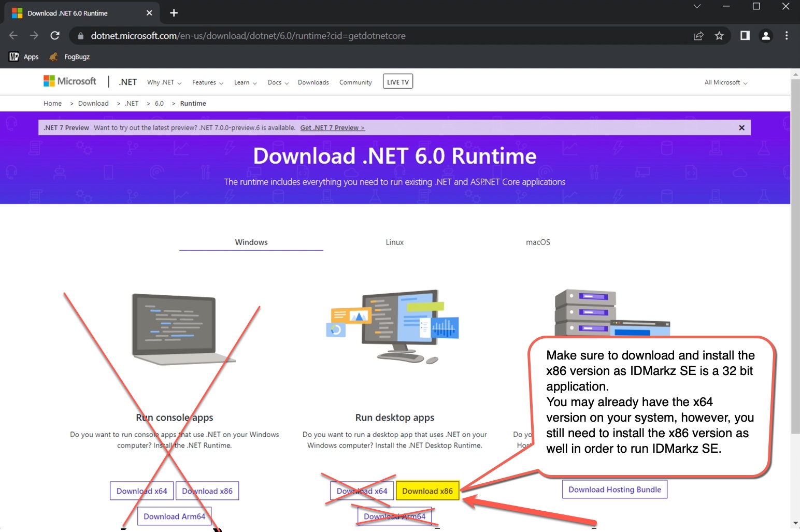This screenshot has height=532, width=800.
Task: Open the Chrome profile avatar
Action: 766,36
